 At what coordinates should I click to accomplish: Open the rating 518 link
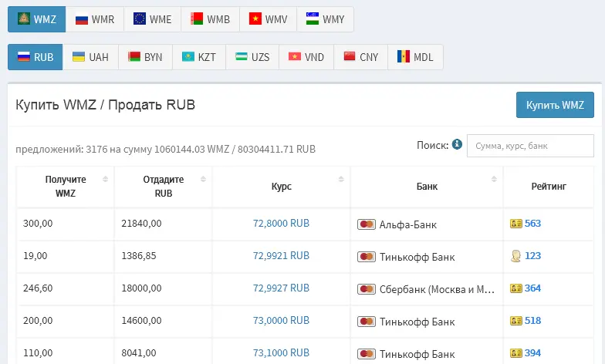(x=532, y=321)
